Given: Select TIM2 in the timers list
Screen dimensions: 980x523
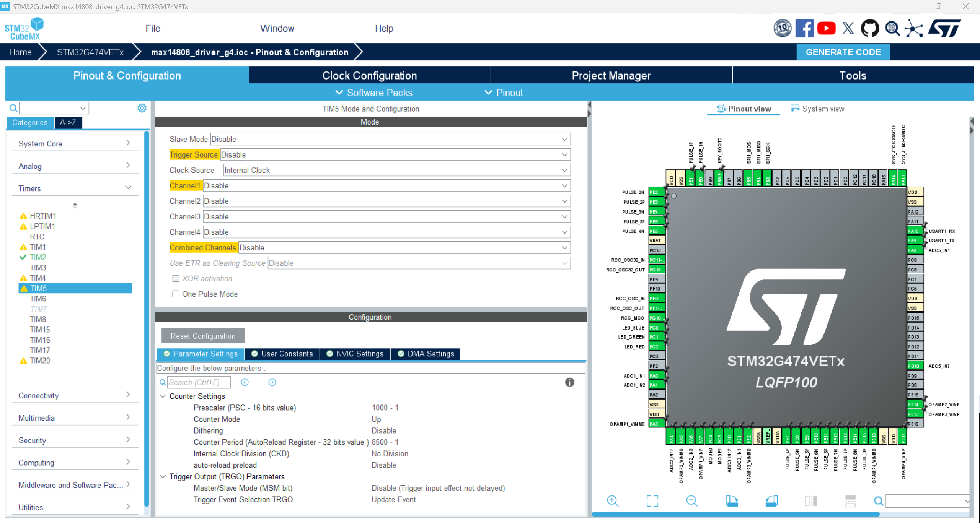Looking at the screenshot, I should (x=38, y=257).
